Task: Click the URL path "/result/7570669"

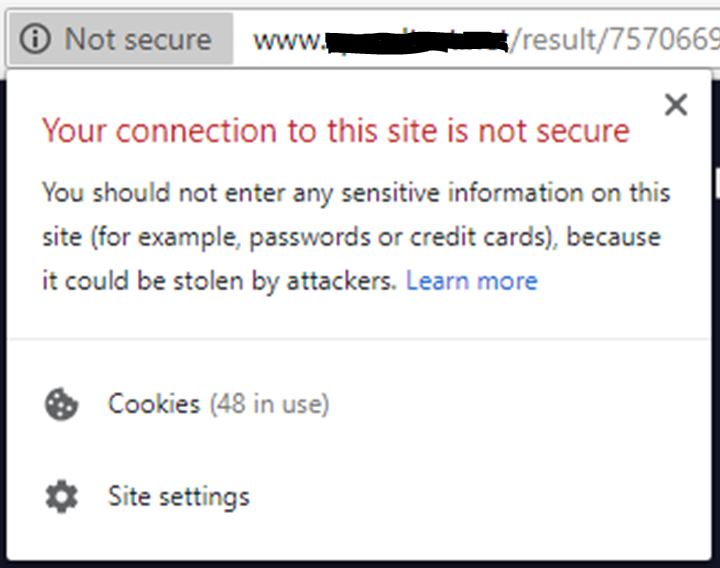Action: (x=614, y=39)
